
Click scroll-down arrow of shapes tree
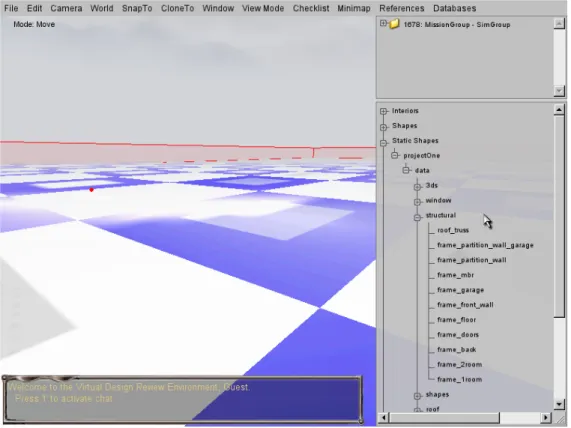[559, 404]
